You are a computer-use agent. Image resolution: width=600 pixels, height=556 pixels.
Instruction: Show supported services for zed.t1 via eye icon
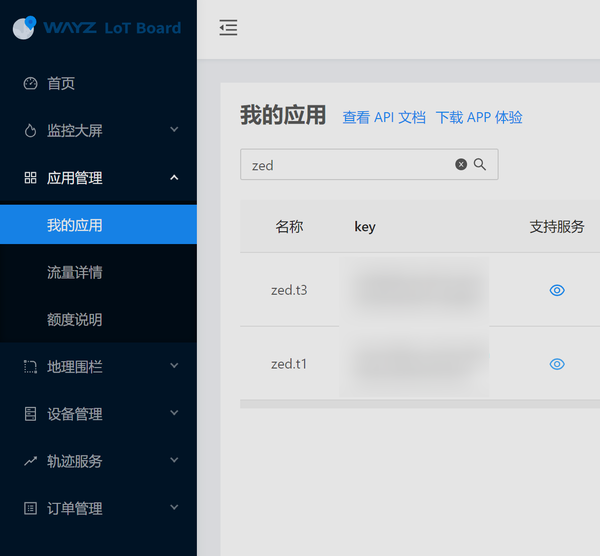point(557,364)
